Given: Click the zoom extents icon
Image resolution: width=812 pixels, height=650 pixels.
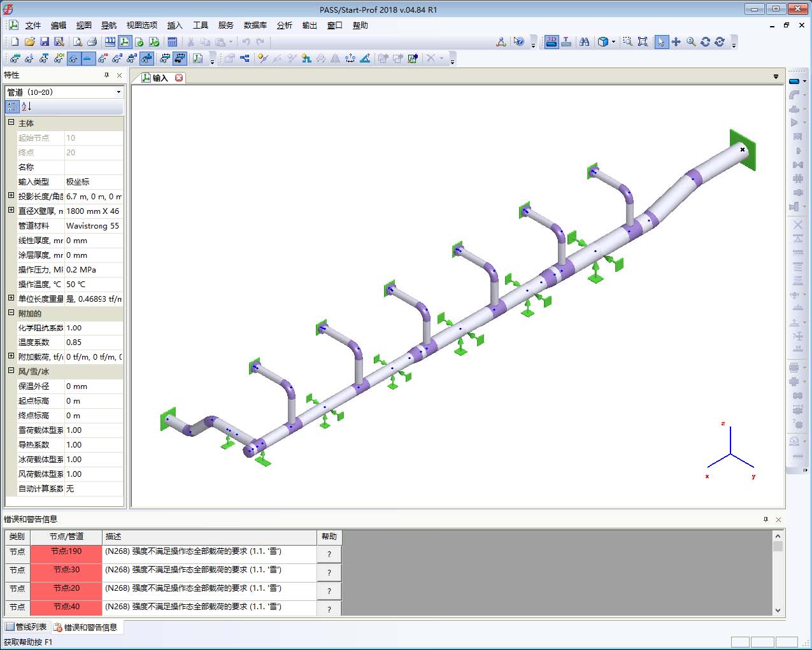Looking at the screenshot, I should [x=643, y=42].
